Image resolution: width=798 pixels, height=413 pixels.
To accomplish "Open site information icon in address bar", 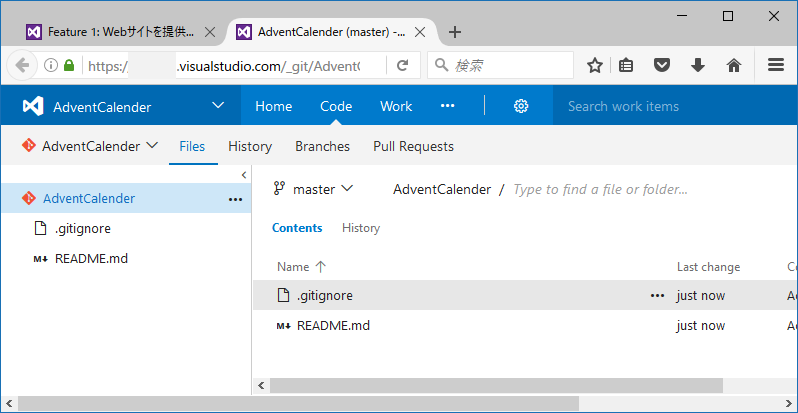I will click(51, 65).
